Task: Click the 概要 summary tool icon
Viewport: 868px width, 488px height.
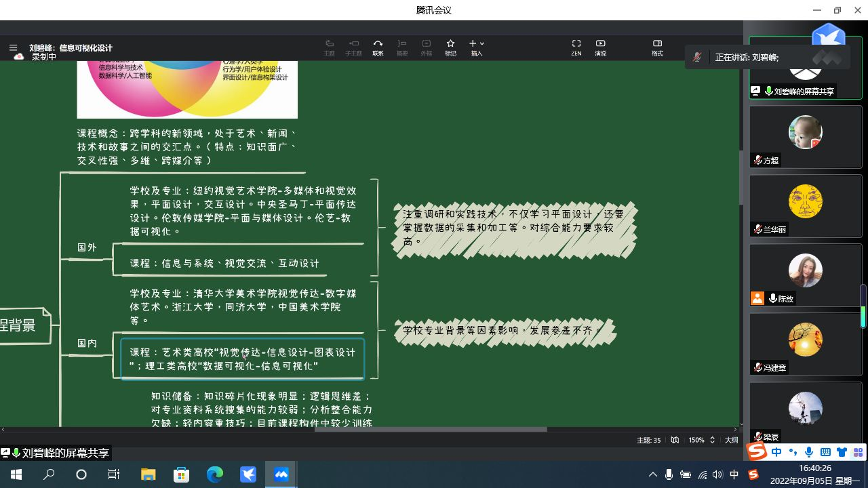Action: (402, 47)
